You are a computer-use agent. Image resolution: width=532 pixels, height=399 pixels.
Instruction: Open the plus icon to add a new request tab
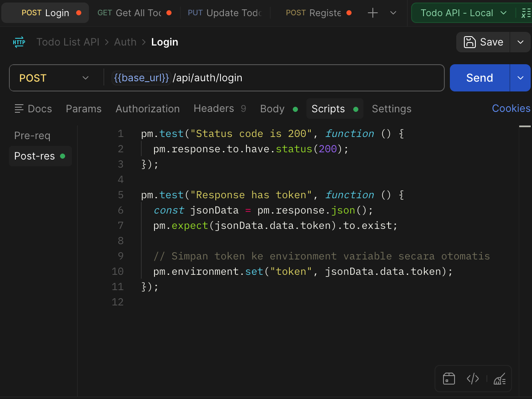pos(373,13)
